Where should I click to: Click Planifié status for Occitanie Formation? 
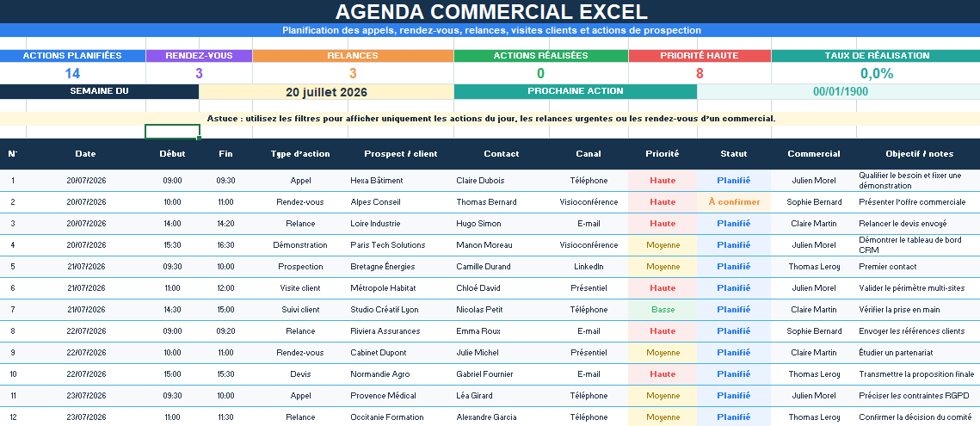[734, 417]
